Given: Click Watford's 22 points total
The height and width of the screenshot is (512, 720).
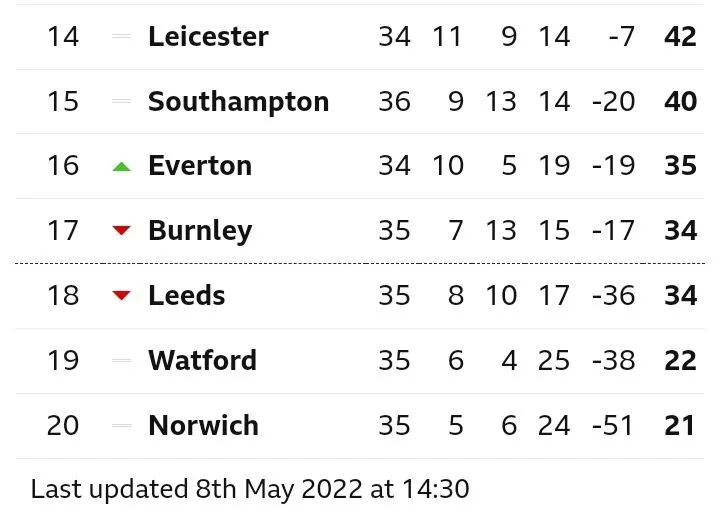Looking at the screenshot, I should (680, 361).
